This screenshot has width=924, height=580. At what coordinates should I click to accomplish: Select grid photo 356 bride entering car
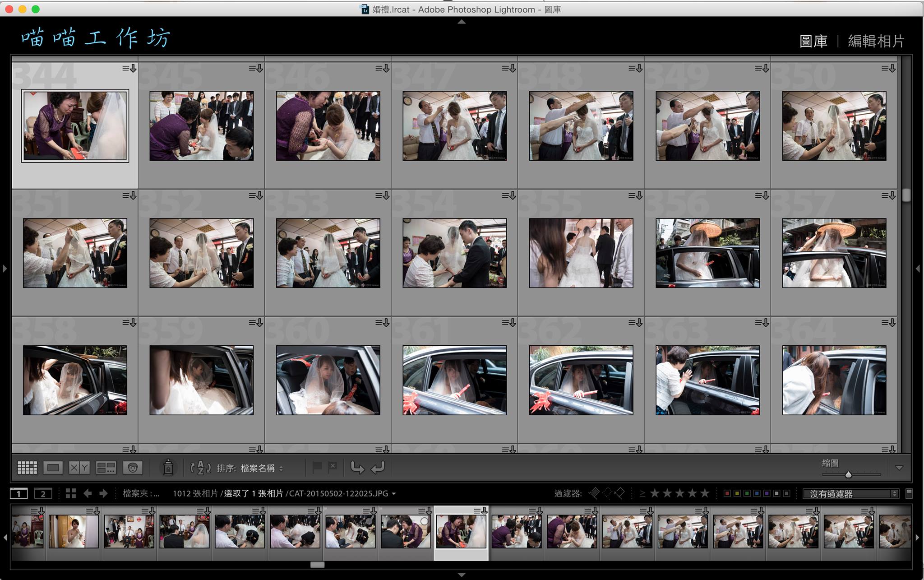click(708, 253)
